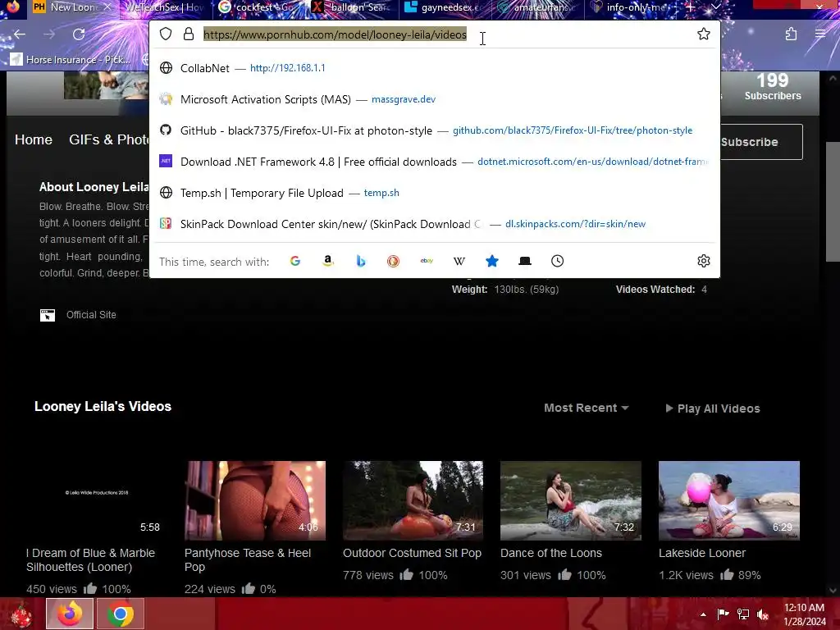Switch to the info-only-me tab
Image resolution: width=840 pixels, height=630 pixels.
(629, 7)
